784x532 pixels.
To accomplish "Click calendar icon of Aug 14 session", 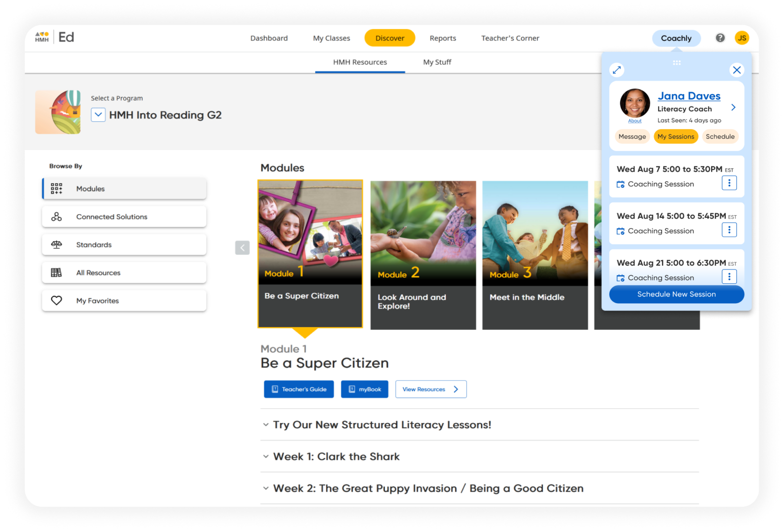I will (x=620, y=231).
